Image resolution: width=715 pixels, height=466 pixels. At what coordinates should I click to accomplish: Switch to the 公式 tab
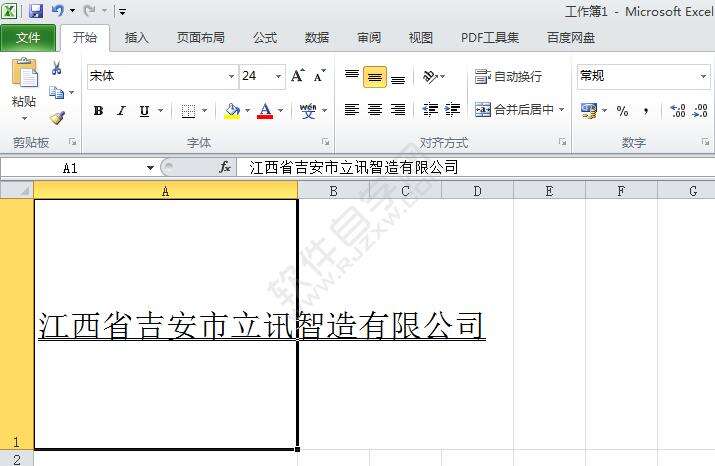[265, 38]
